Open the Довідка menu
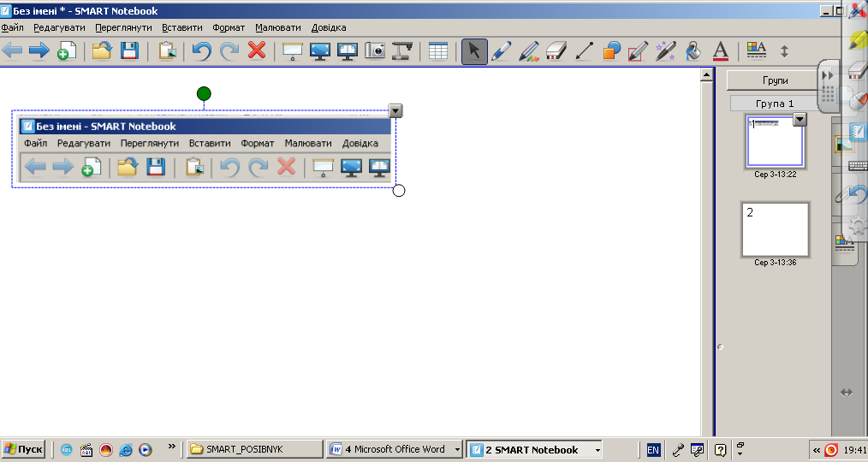Screen dimensions: 868x462 pos(328,27)
